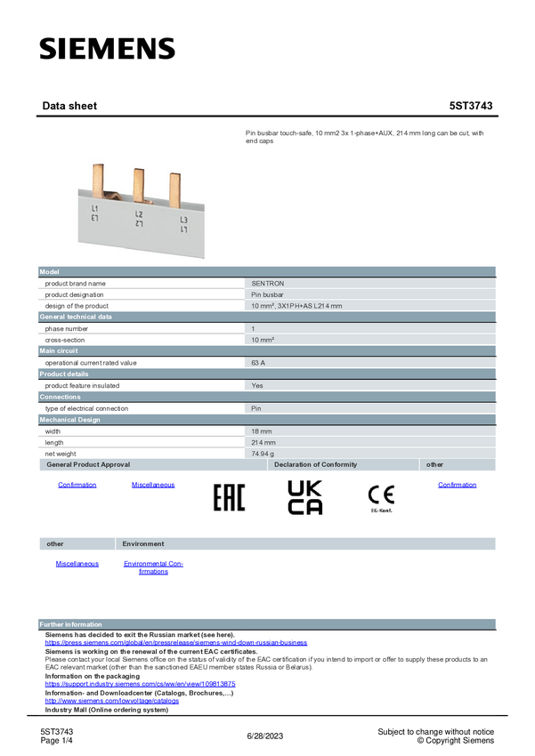Open the Miscellaneous link under General Product Approval

[153, 485]
